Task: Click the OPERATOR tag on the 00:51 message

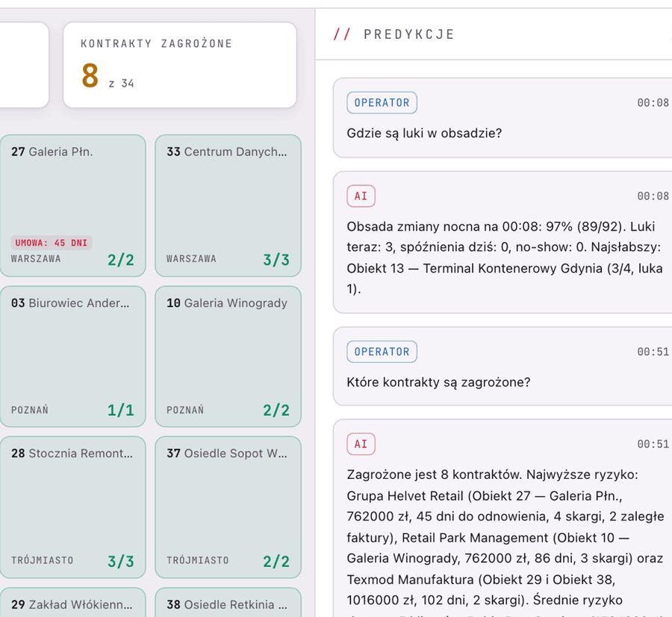Action: coord(382,352)
